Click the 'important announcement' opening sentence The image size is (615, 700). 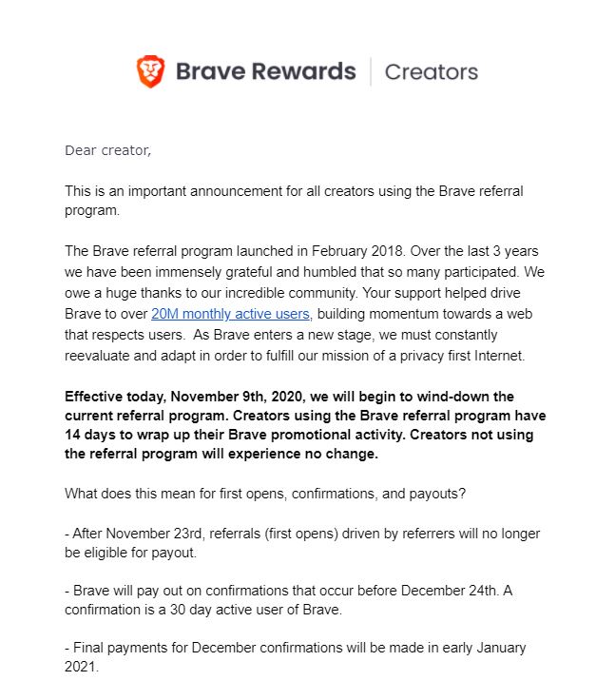pyautogui.click(x=294, y=201)
